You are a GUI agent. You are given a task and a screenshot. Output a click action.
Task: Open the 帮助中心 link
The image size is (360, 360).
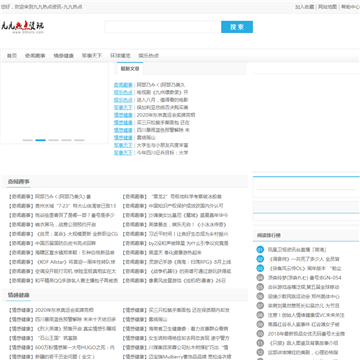(x=350, y=7)
